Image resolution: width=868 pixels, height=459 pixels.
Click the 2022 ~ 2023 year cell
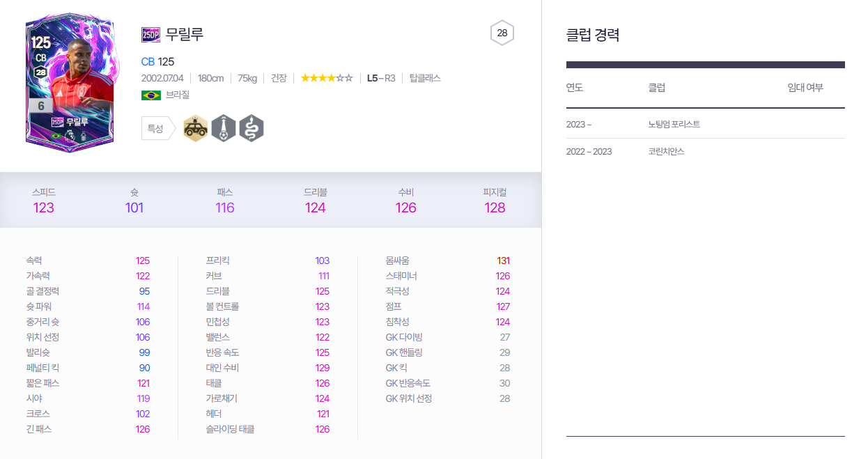point(589,152)
